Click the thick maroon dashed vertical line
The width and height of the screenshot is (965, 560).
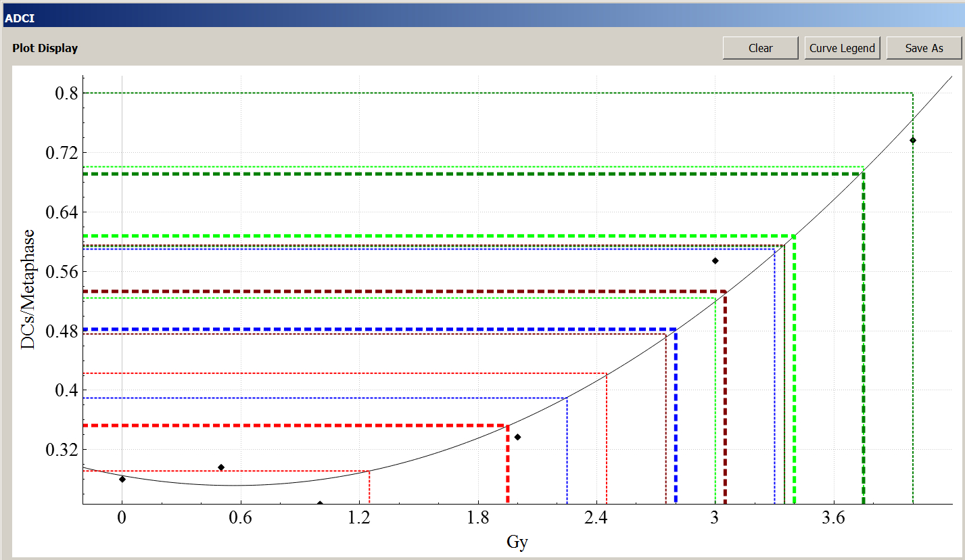725,399
